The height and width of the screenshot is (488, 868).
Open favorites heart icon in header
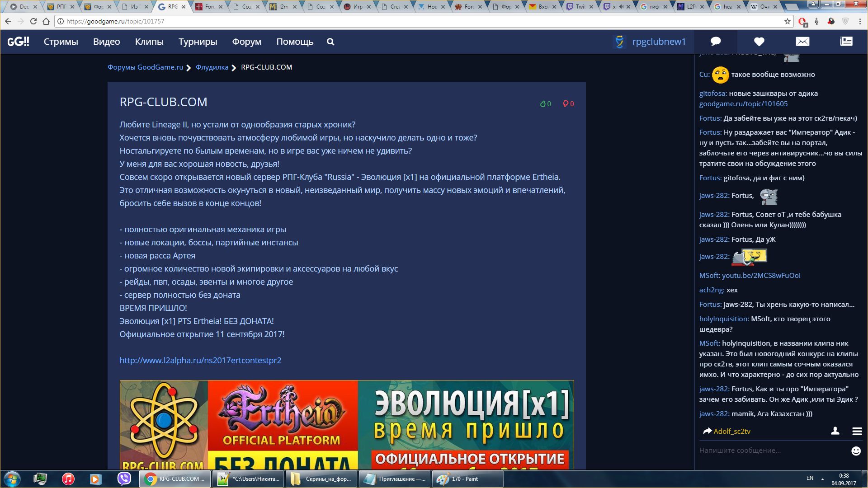tap(759, 42)
